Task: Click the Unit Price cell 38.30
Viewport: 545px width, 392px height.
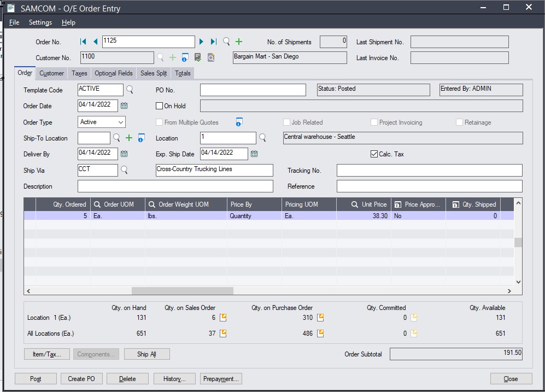Action: [x=364, y=216]
